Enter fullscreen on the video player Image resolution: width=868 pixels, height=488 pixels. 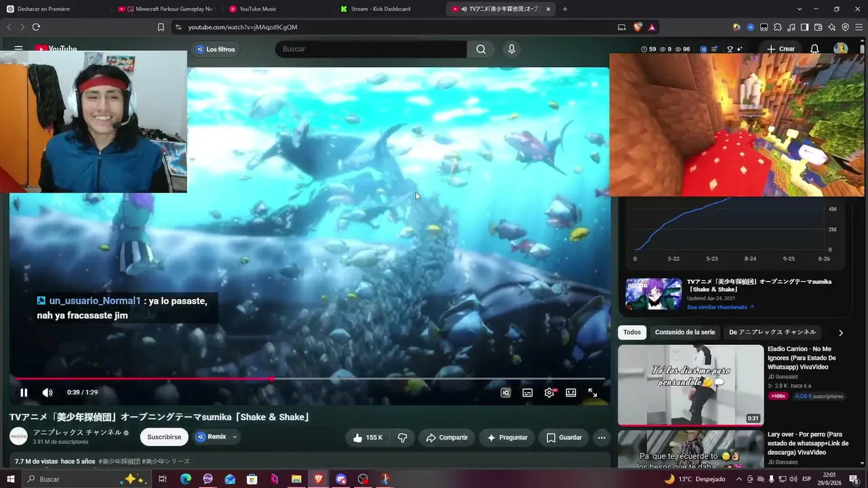(x=593, y=392)
